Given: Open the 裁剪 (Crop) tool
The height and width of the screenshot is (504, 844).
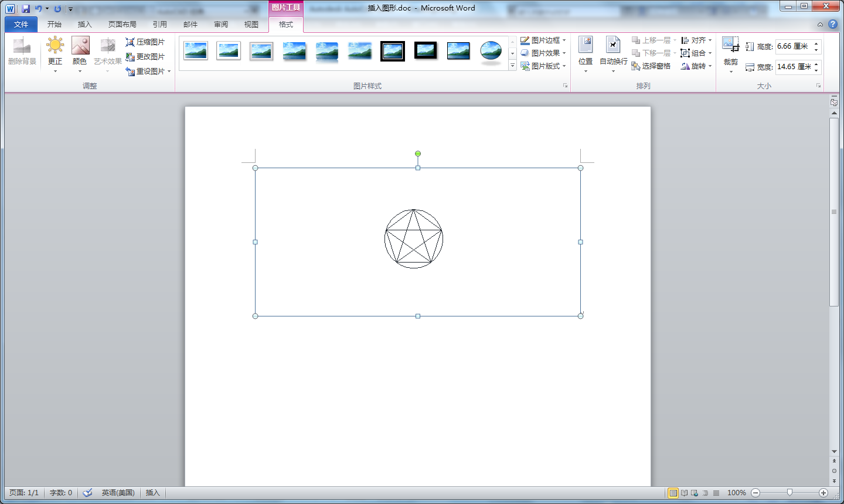Looking at the screenshot, I should pos(730,46).
